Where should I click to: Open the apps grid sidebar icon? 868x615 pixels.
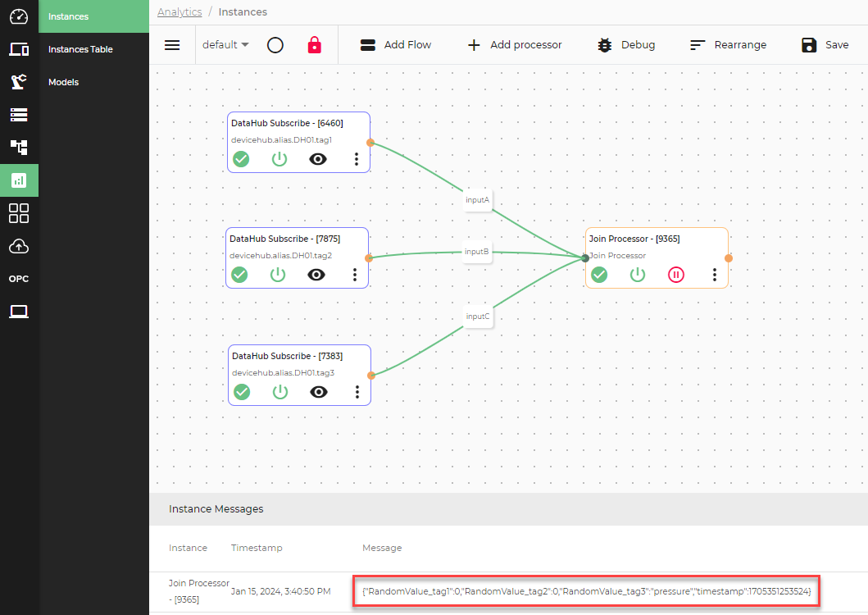[18, 213]
